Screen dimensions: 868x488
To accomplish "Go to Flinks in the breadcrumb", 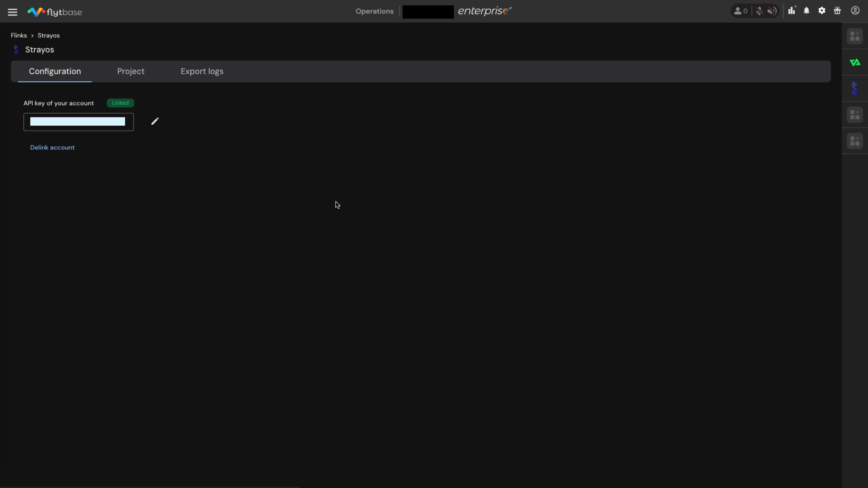I will coord(18,35).
